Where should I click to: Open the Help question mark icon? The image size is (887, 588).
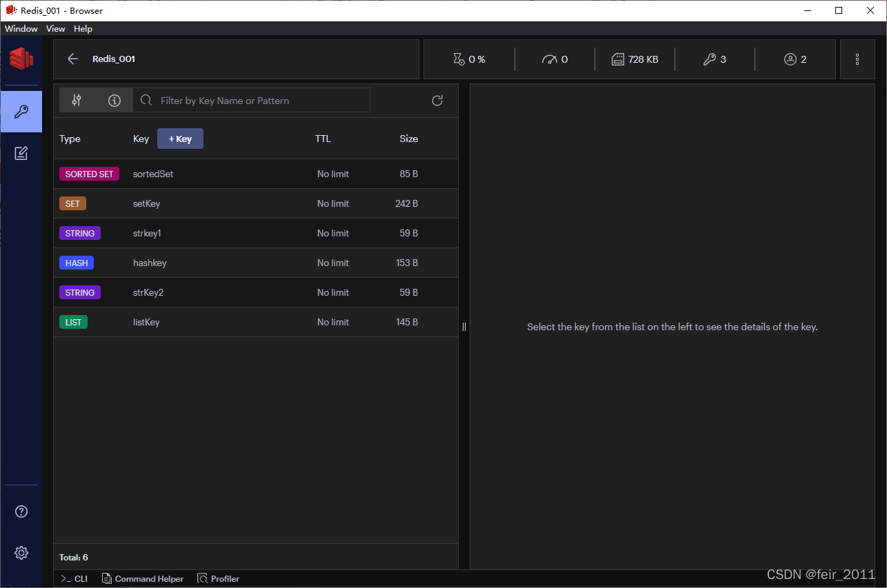pyautogui.click(x=21, y=511)
